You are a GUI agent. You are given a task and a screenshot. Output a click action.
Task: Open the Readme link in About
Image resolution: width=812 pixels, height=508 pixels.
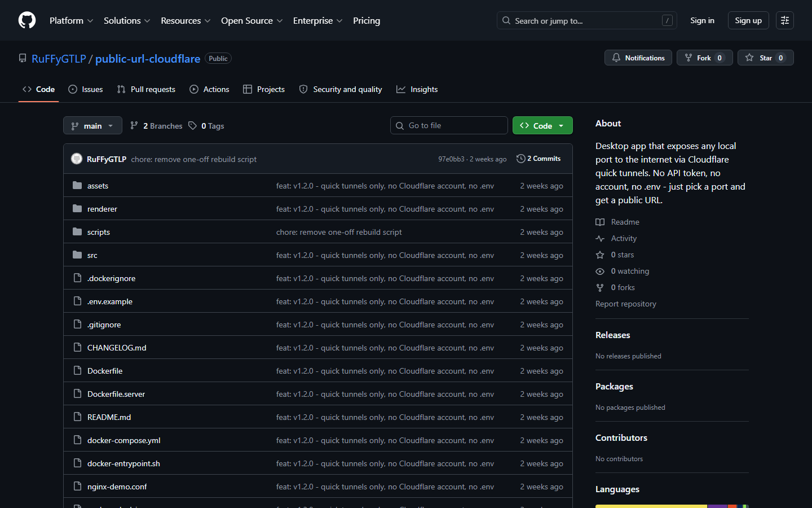point(617,222)
